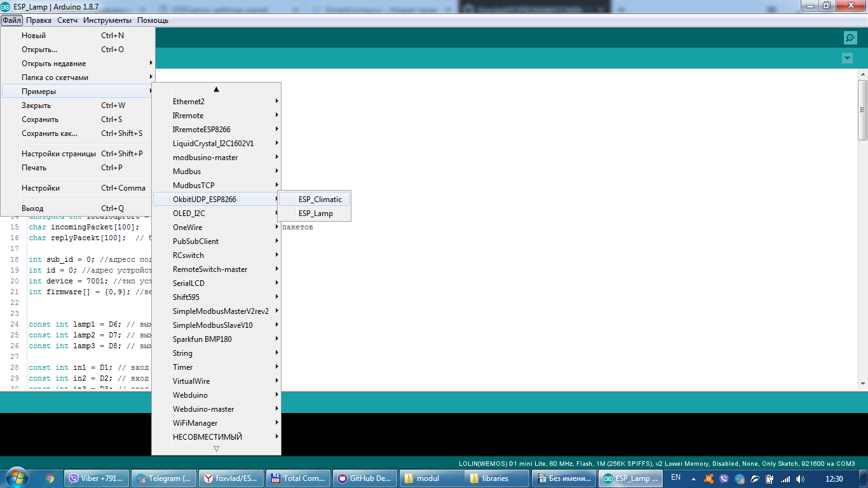The image size is (868, 488).
Task: Expand the Примеры submenu
Action: (78, 91)
